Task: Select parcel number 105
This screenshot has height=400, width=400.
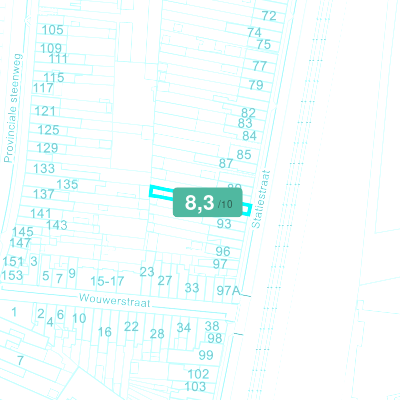Action: [x=52, y=30]
